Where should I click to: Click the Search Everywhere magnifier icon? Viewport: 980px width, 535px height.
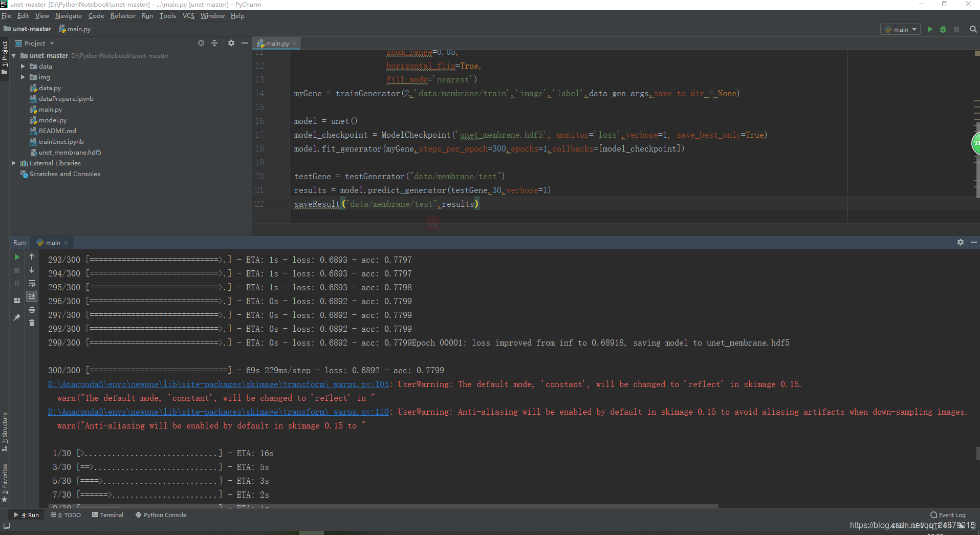(x=972, y=29)
